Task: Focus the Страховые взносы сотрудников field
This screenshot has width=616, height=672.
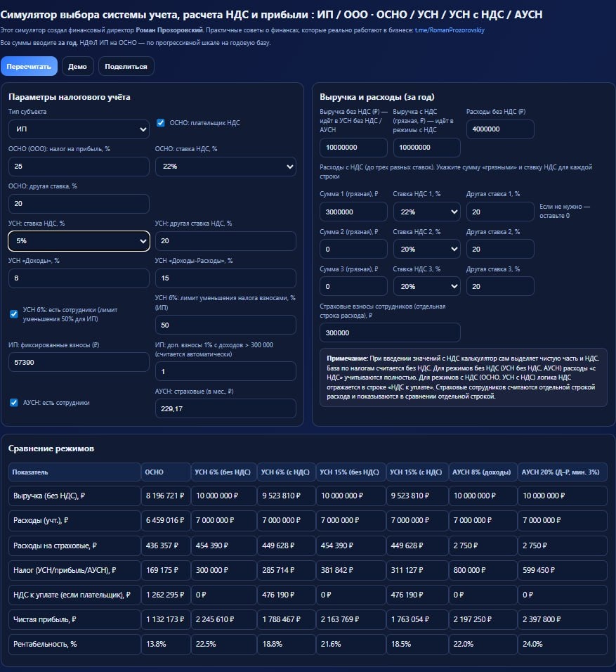Action: [x=390, y=332]
